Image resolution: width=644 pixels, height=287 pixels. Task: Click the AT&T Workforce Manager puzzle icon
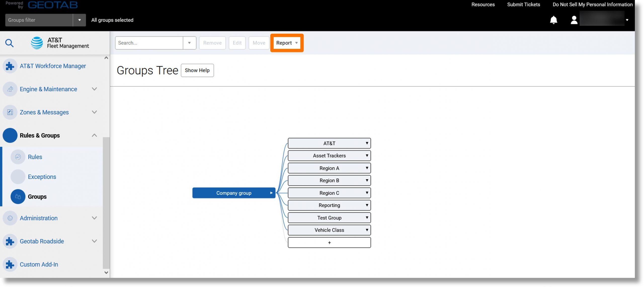pos(10,66)
